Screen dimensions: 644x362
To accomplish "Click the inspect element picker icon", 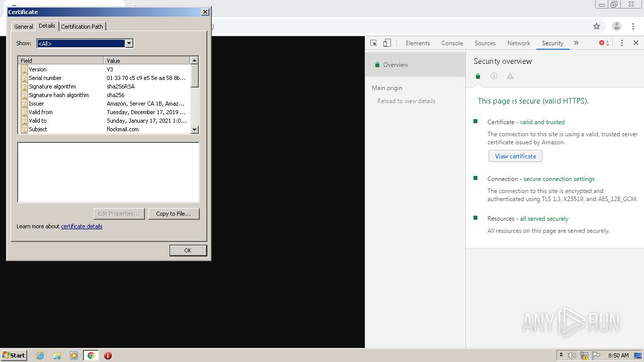I will [373, 43].
